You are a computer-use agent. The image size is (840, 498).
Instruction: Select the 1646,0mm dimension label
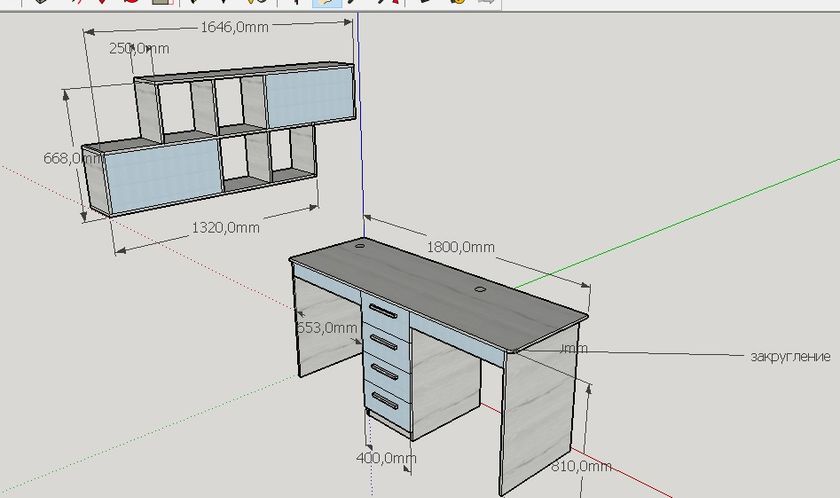coord(234,28)
